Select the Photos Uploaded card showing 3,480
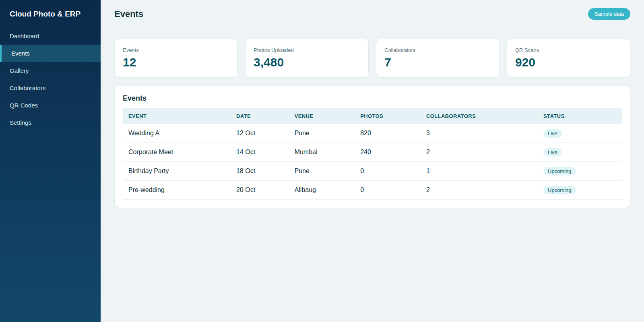This screenshot has height=322, width=644. tap(307, 58)
